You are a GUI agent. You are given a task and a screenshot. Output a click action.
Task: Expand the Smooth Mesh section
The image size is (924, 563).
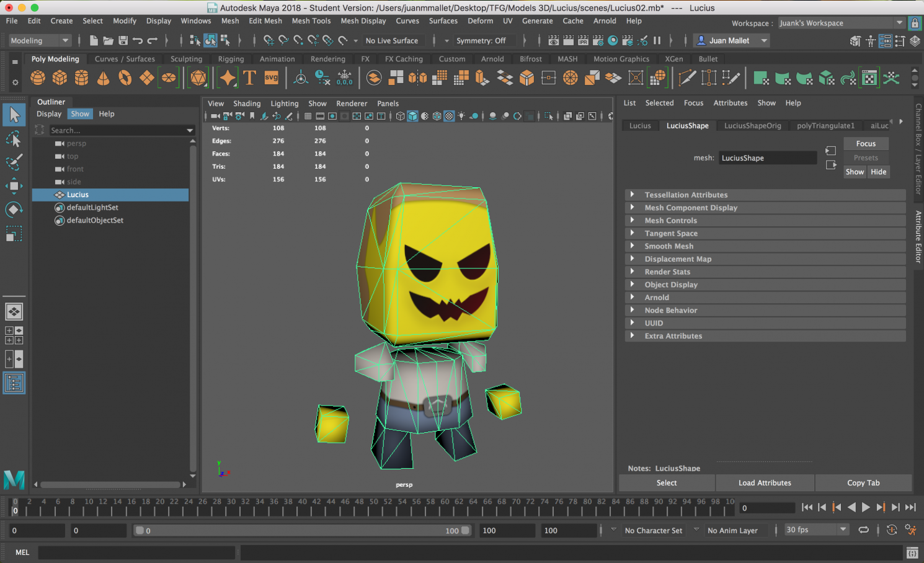[669, 246]
